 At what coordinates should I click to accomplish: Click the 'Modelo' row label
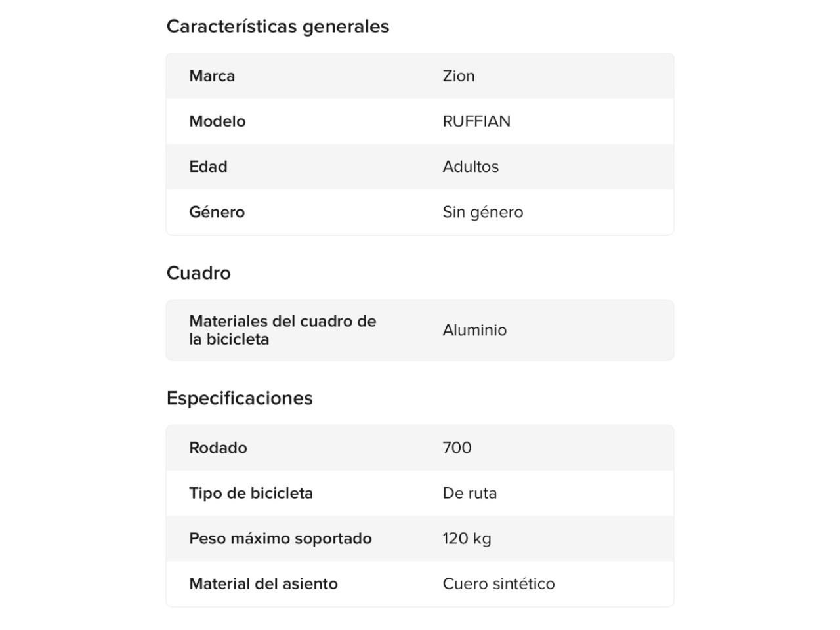[217, 121]
